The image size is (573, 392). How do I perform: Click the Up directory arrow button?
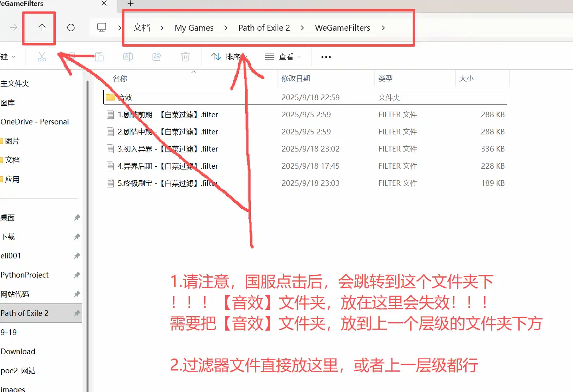42,28
